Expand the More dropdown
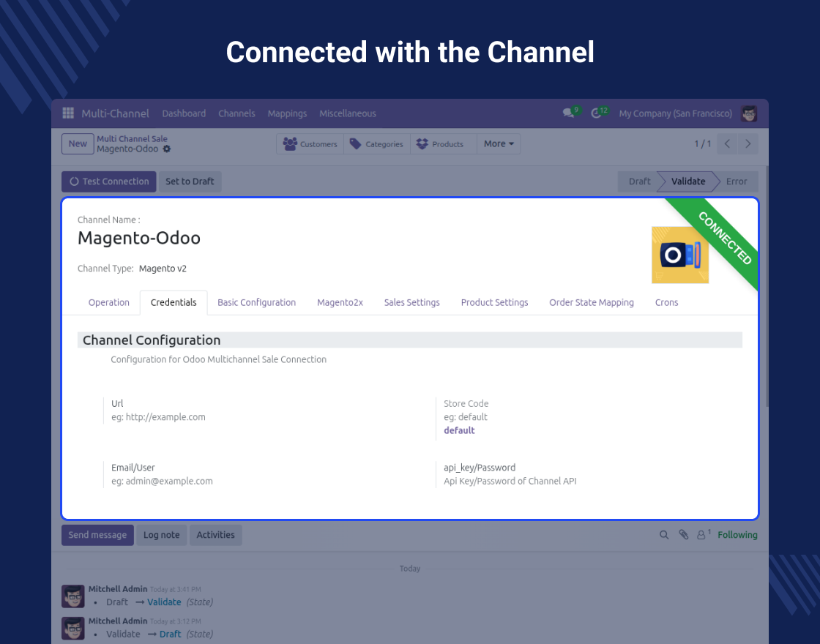The width and height of the screenshot is (820, 644). (x=499, y=144)
